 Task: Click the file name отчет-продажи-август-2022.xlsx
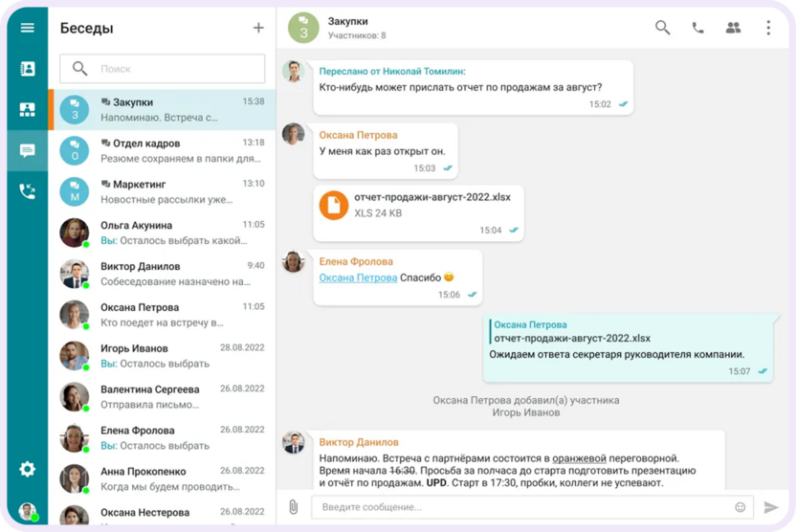432,197
